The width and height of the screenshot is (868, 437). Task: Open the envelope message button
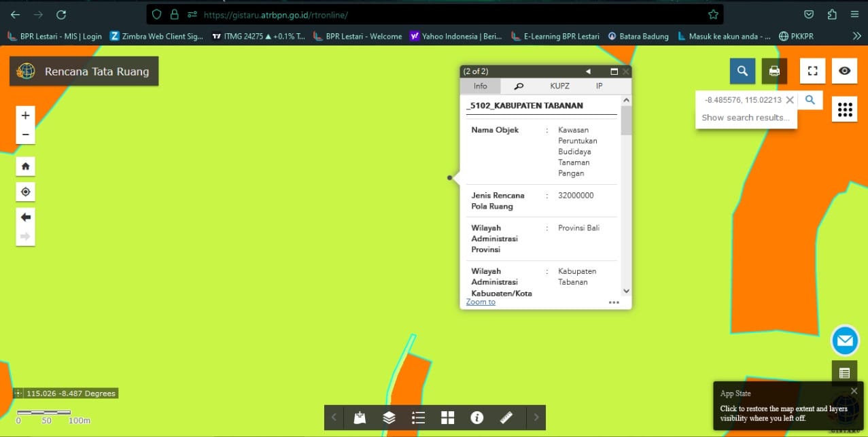(x=845, y=340)
